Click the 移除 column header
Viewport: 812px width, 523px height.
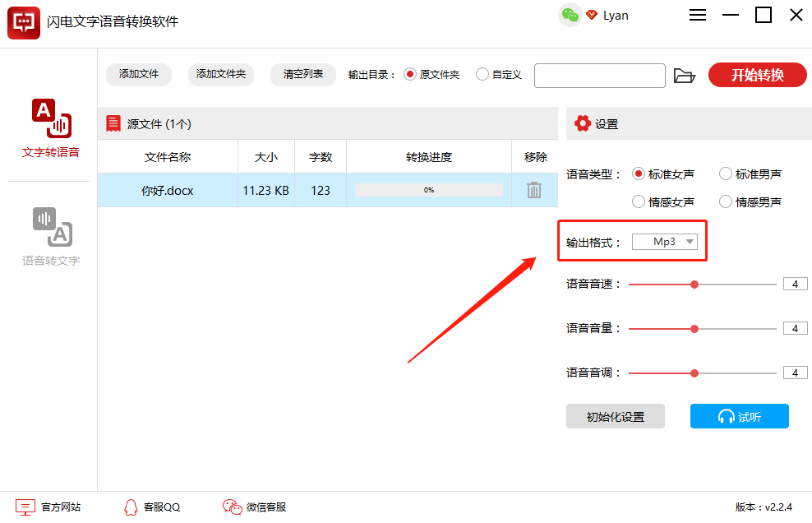pyautogui.click(x=535, y=156)
